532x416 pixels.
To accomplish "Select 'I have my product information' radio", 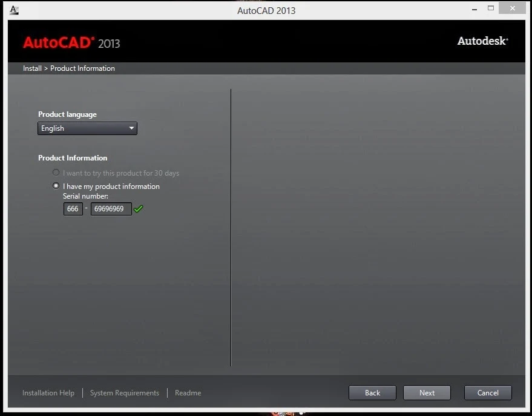I will 56,186.
